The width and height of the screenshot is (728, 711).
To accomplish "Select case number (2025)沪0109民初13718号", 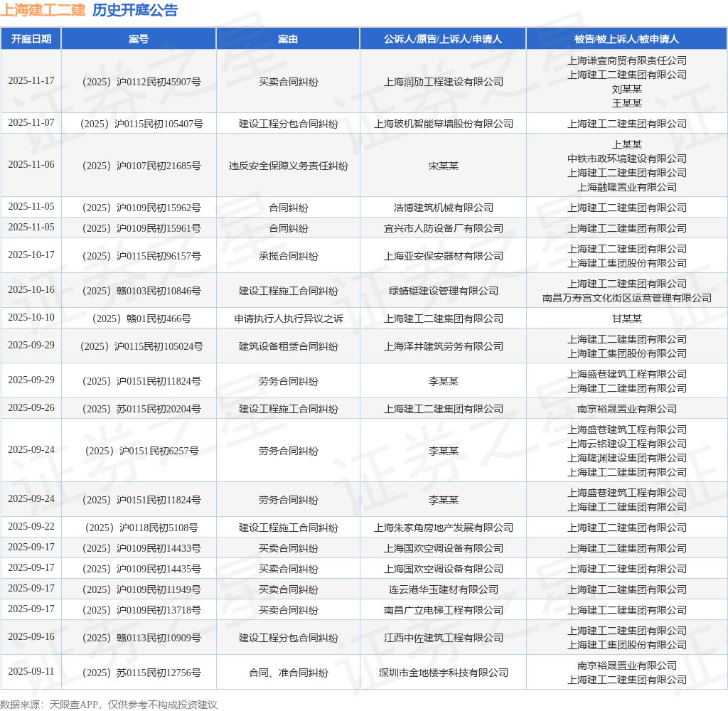I will pos(141,610).
